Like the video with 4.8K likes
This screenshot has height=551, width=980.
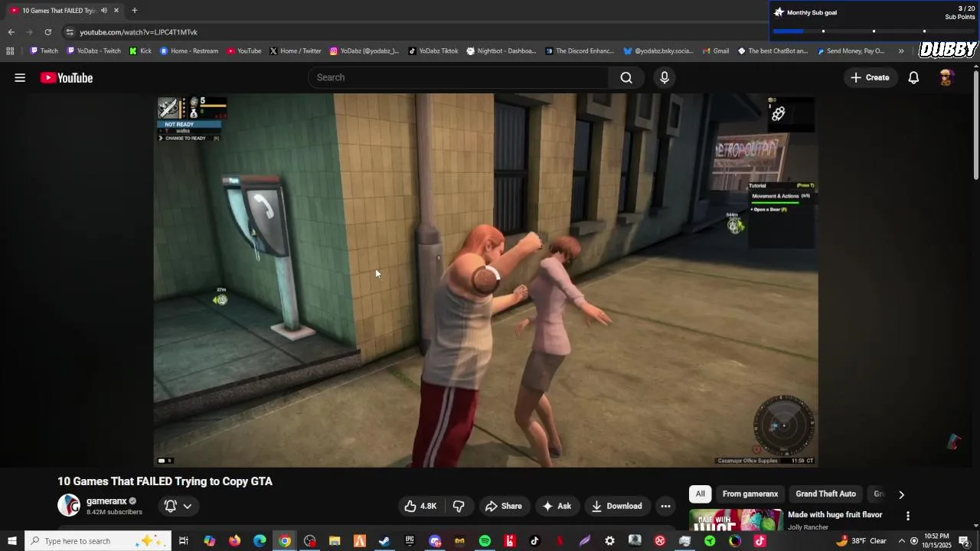tap(421, 506)
